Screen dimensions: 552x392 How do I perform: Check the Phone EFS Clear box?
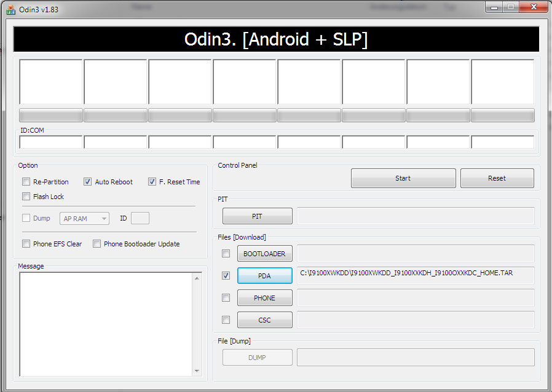click(26, 244)
